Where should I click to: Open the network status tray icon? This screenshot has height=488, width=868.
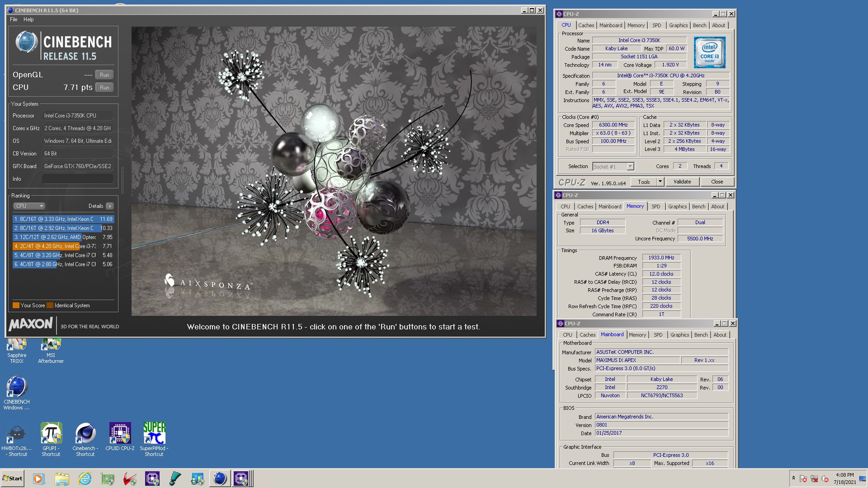tap(814, 479)
